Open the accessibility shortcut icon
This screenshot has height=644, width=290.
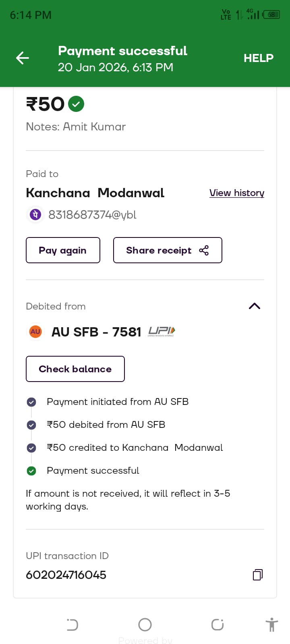[x=272, y=625]
